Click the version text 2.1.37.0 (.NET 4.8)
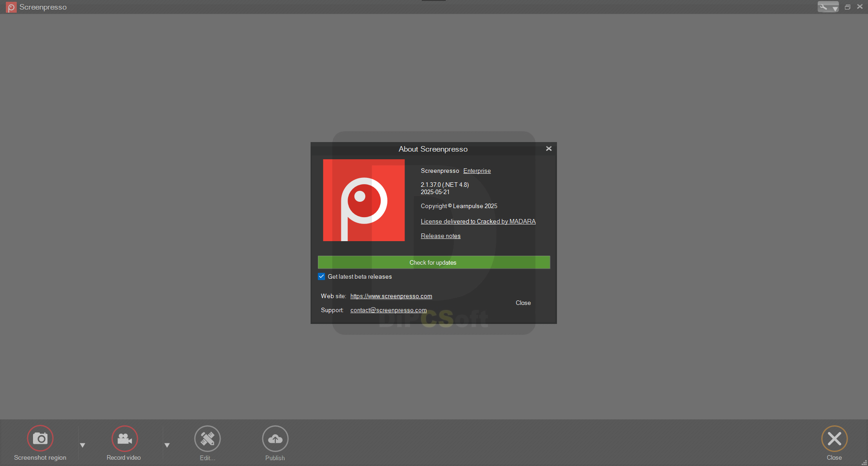868x466 pixels. point(445,185)
